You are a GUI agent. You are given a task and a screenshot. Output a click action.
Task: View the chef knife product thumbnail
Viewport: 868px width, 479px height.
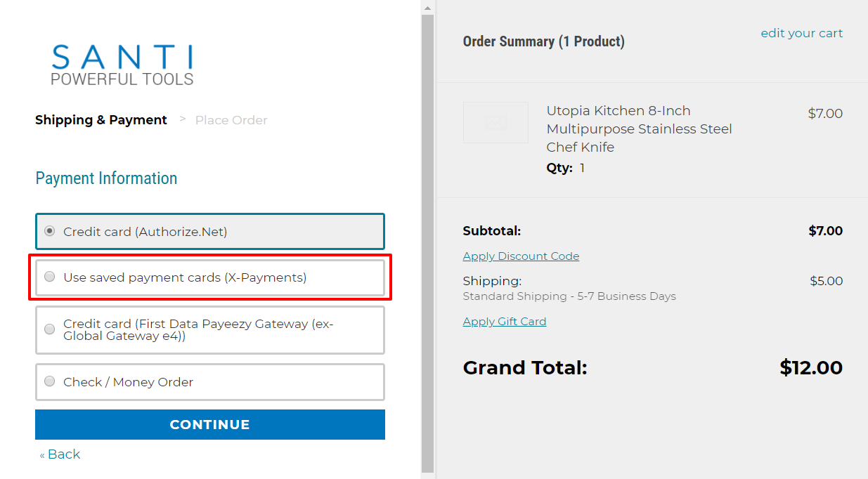[x=495, y=122]
